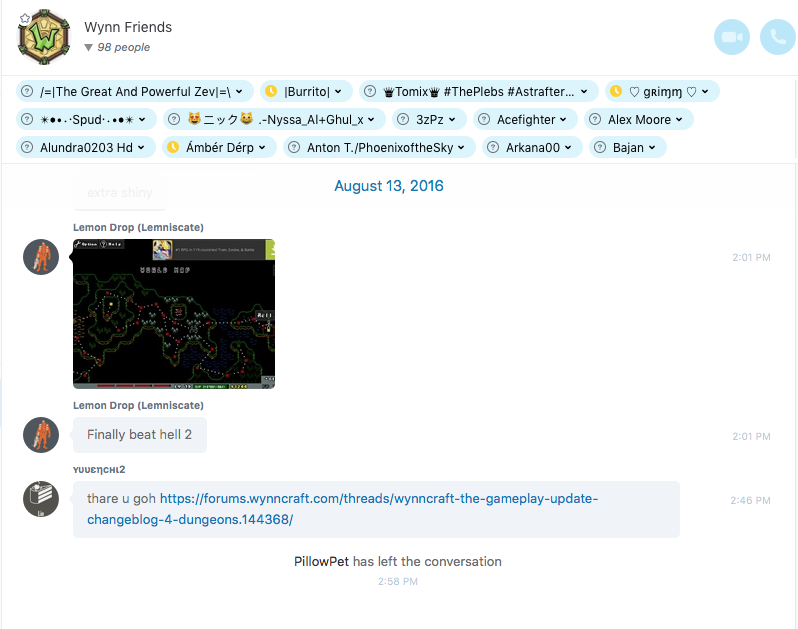Click unknown status icon beside Anton T./PhoenixoftheSky
Image resolution: width=798 pixels, height=629 pixels.
(x=294, y=147)
